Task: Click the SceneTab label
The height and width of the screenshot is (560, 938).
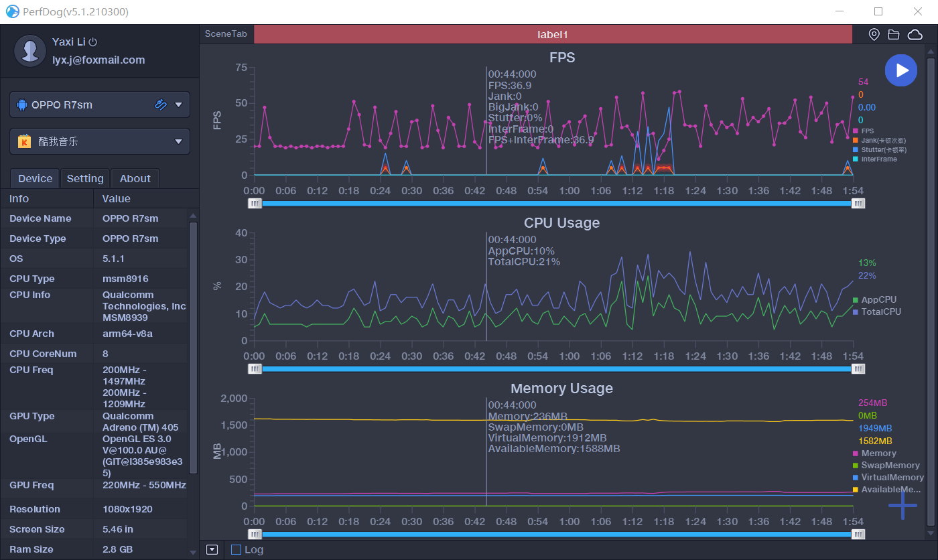Action: point(226,34)
